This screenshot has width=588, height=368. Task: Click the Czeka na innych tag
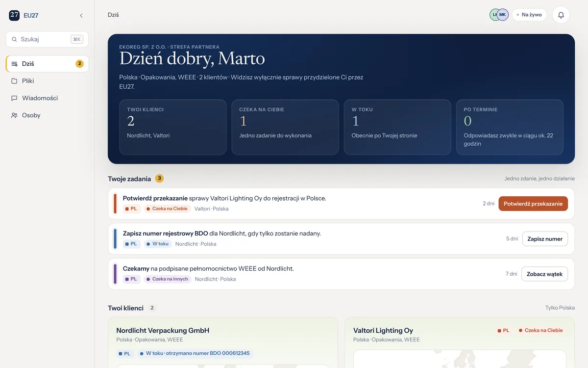(x=168, y=279)
